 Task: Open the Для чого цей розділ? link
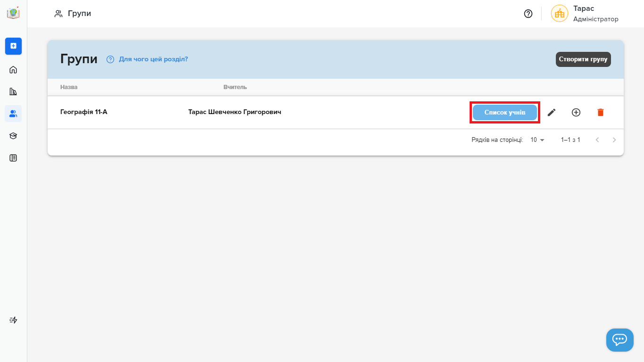[153, 59]
